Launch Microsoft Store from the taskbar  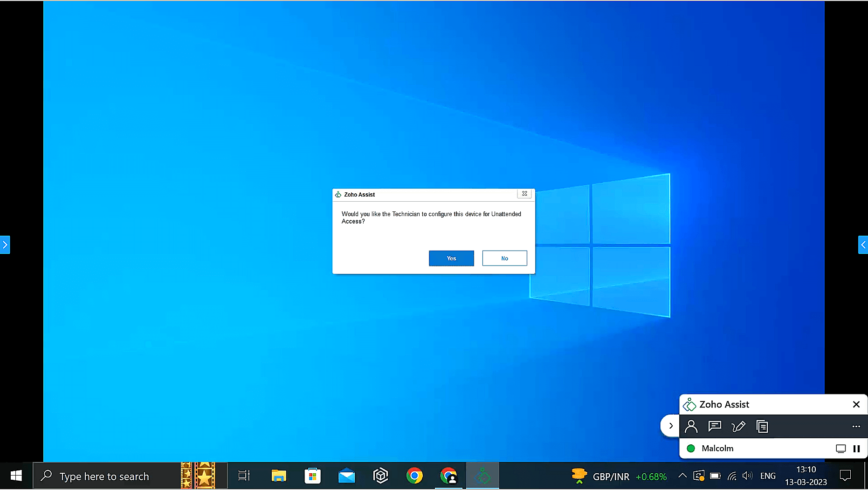pos(312,476)
